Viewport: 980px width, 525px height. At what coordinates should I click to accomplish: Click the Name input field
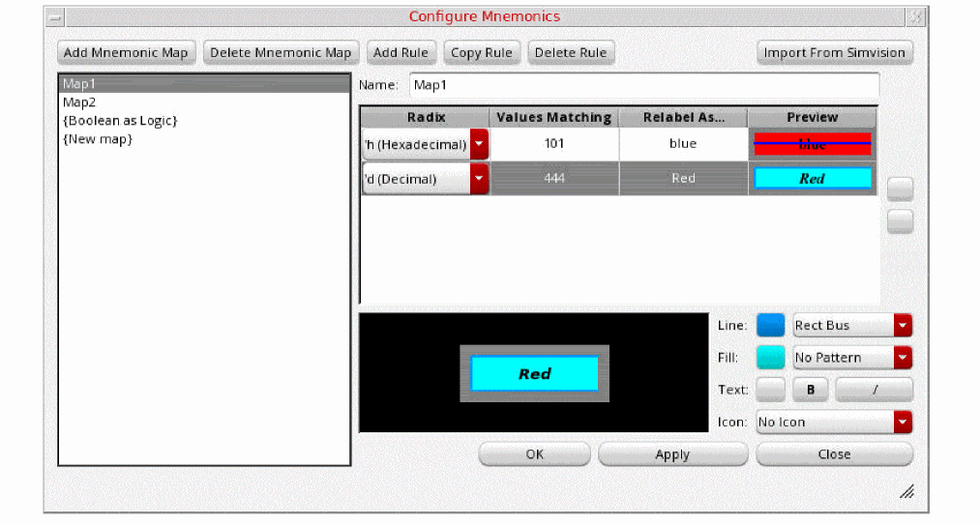tap(643, 85)
